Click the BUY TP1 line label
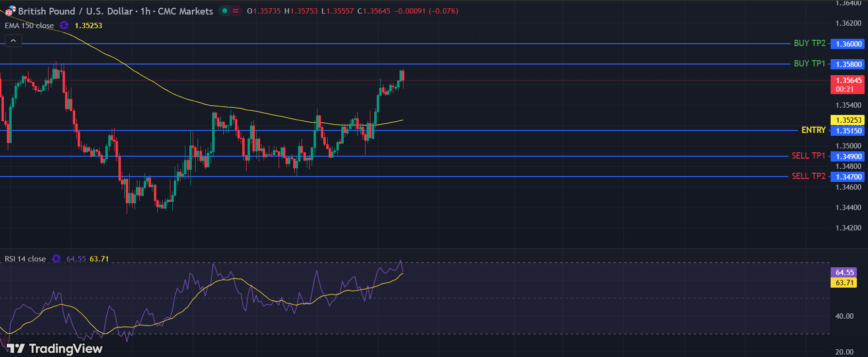868x357 pixels. [x=809, y=64]
